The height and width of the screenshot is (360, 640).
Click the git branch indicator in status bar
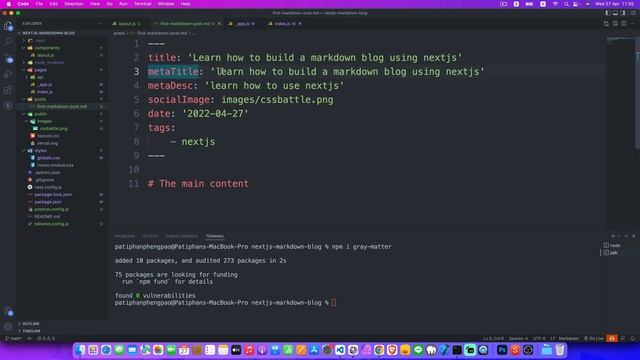[14, 338]
